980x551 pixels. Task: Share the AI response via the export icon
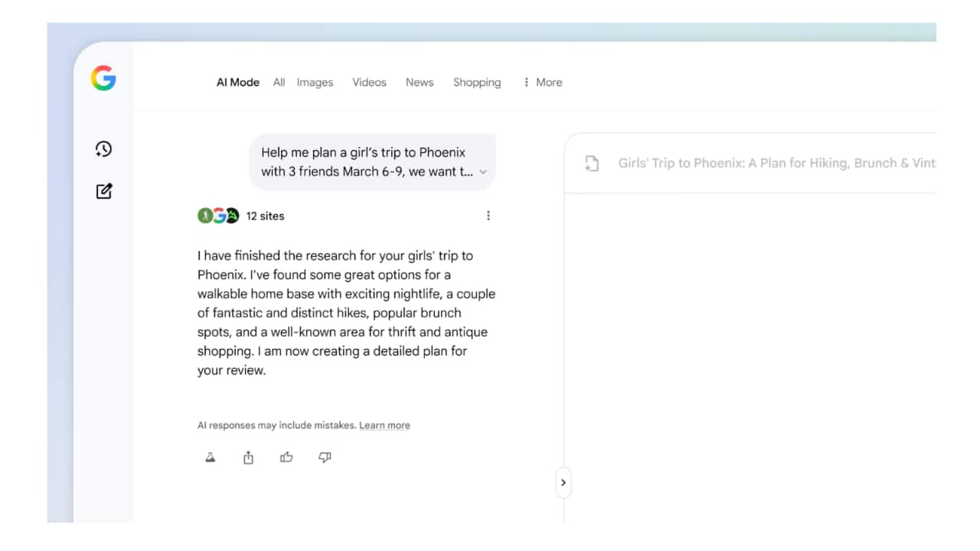[x=248, y=457]
